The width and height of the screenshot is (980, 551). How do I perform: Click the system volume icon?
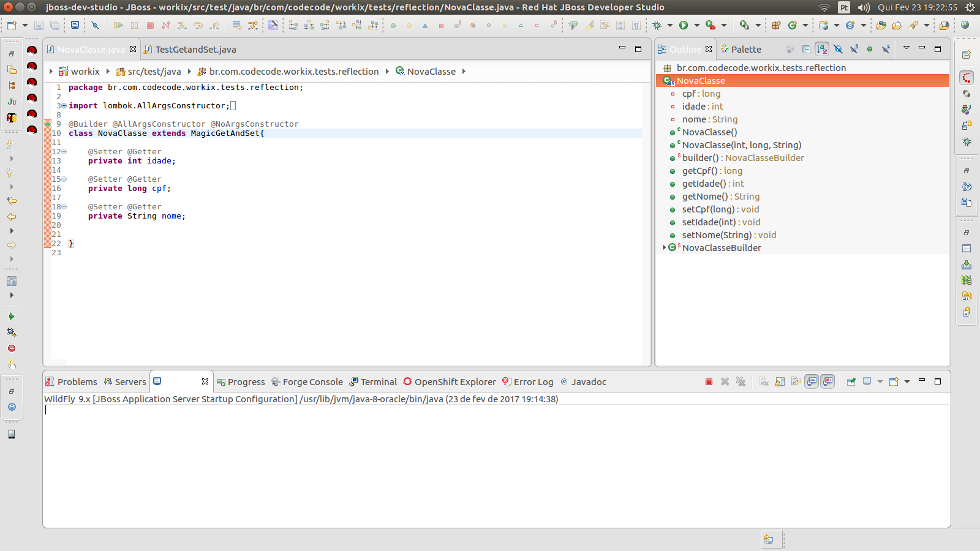pyautogui.click(x=864, y=7)
